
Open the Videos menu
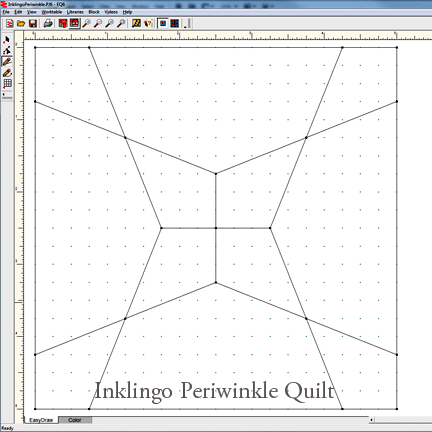[x=111, y=12]
